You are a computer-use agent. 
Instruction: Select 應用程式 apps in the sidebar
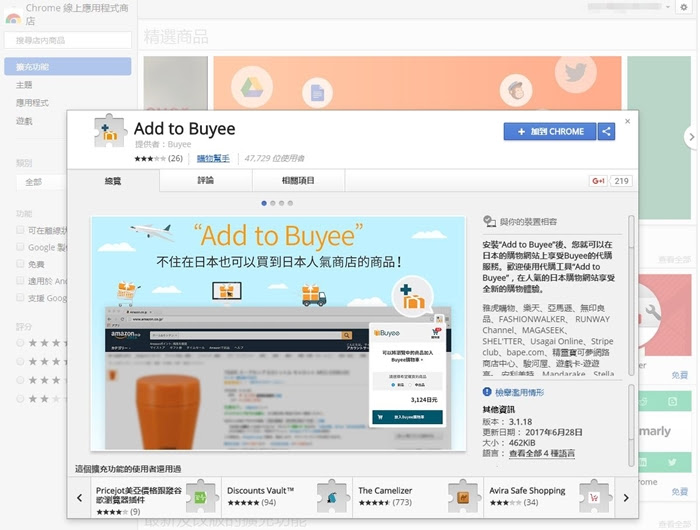coord(32,103)
